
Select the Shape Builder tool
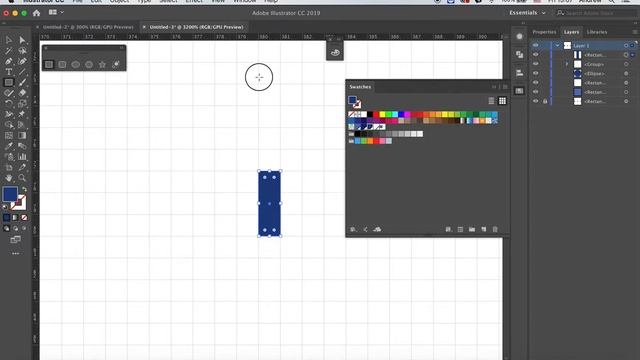[9, 125]
